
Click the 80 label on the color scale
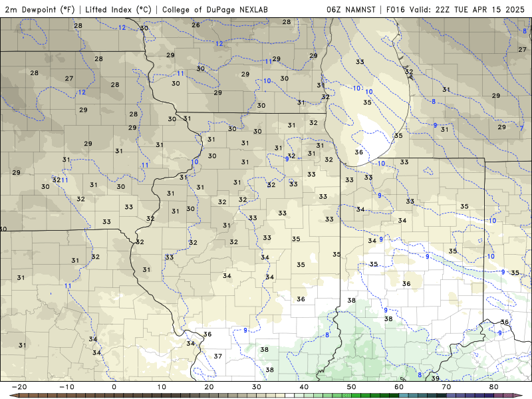(x=494, y=387)
